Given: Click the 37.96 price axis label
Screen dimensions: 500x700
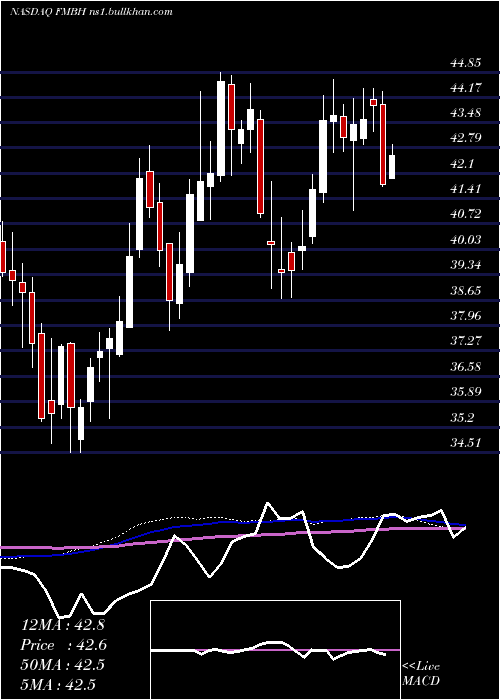Looking at the screenshot, I should (x=466, y=316).
